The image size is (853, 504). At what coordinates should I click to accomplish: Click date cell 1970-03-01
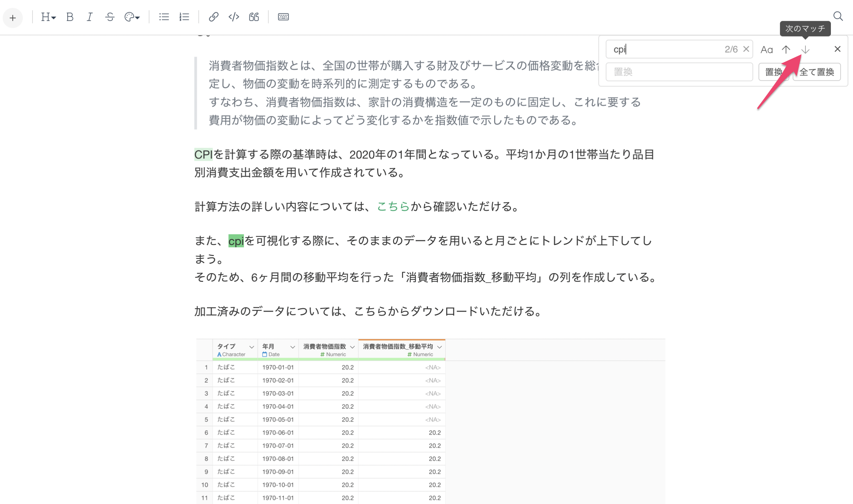pyautogui.click(x=278, y=394)
